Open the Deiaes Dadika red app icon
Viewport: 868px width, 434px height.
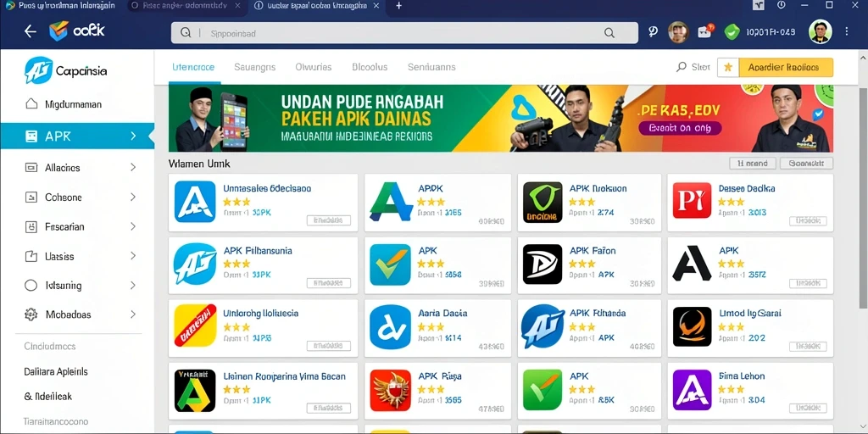tap(692, 200)
